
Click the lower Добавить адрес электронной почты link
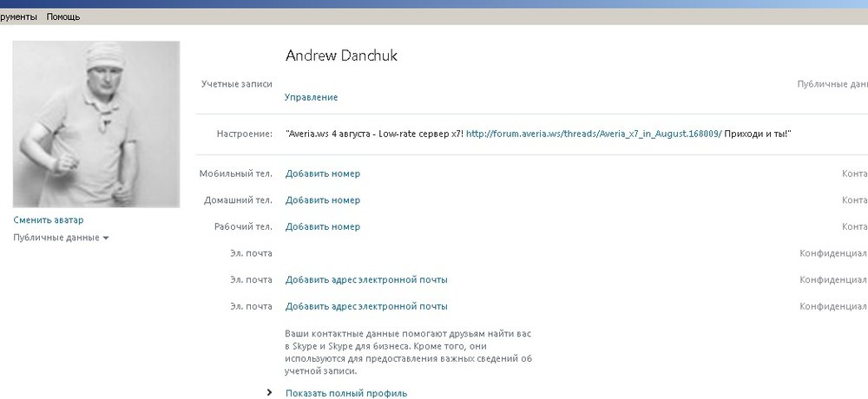366,306
